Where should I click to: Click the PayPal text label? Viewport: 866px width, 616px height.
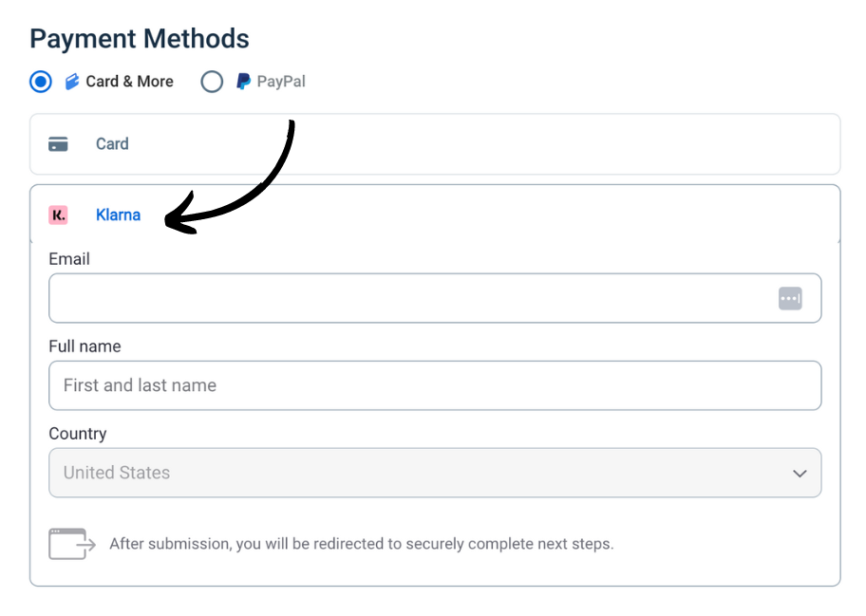pyautogui.click(x=281, y=82)
